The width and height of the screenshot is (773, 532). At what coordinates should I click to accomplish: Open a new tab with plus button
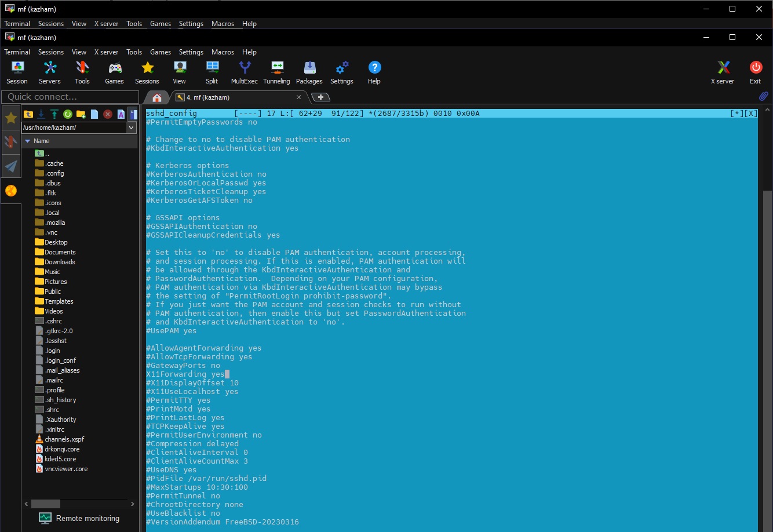click(x=320, y=97)
